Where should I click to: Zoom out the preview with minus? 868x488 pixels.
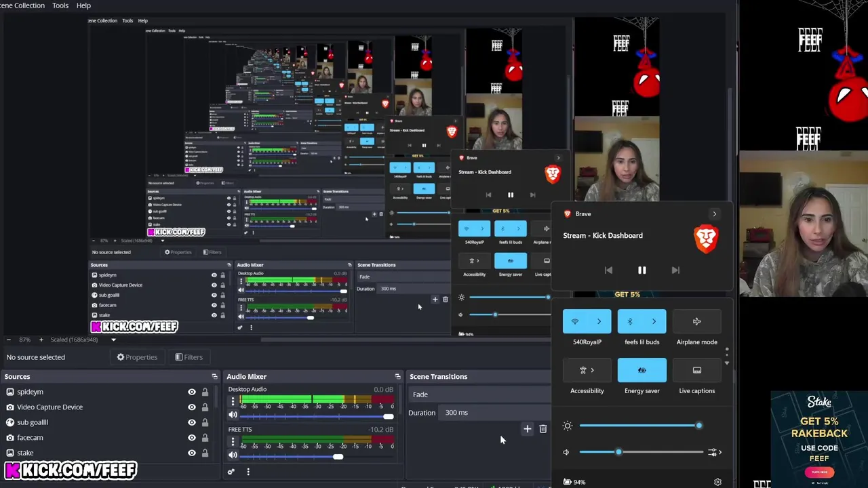[8, 339]
